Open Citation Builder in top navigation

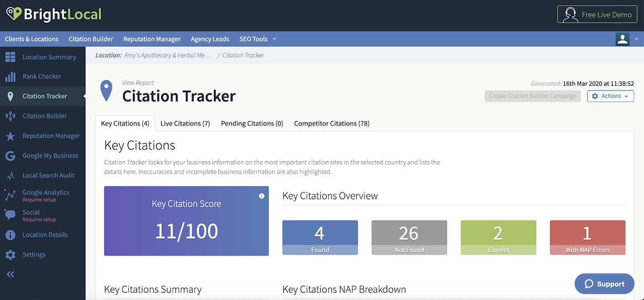[91, 39]
